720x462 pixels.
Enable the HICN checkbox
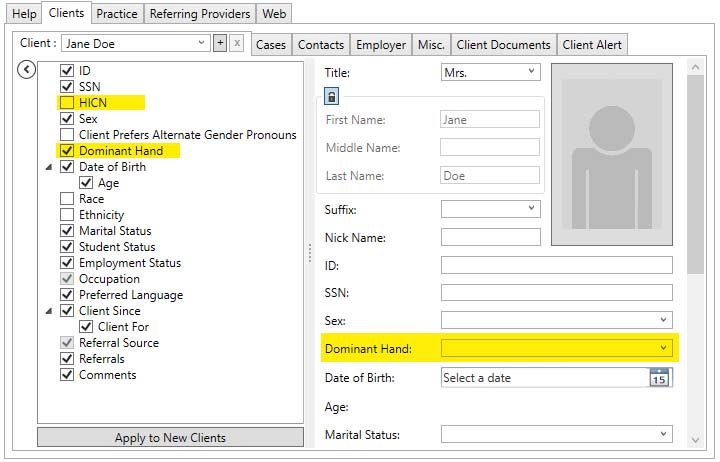(67, 103)
